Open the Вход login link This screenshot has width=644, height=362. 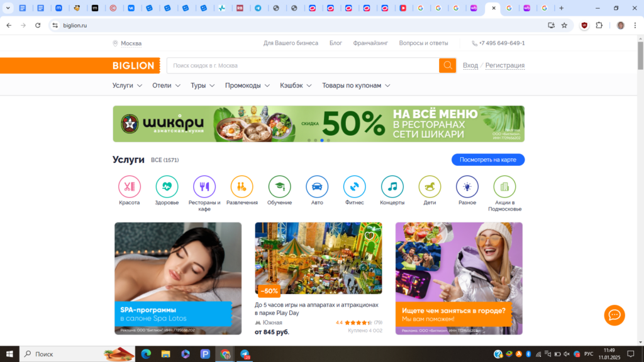click(470, 65)
